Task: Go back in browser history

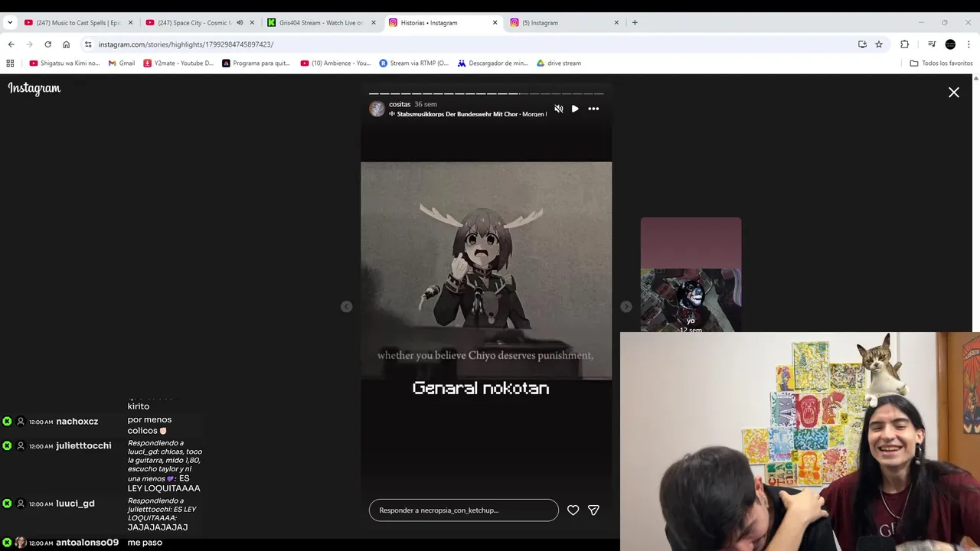Action: coord(11,44)
